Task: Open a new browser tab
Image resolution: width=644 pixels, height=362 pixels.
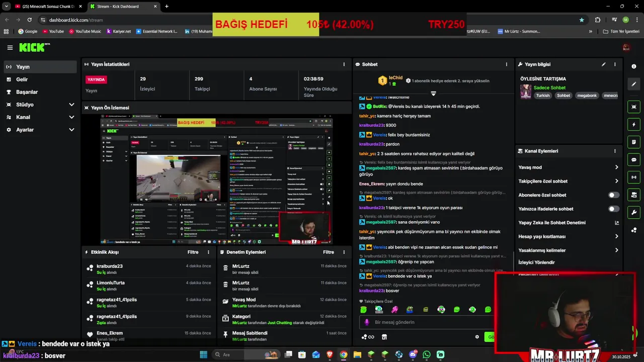Action: pyautogui.click(x=167, y=7)
